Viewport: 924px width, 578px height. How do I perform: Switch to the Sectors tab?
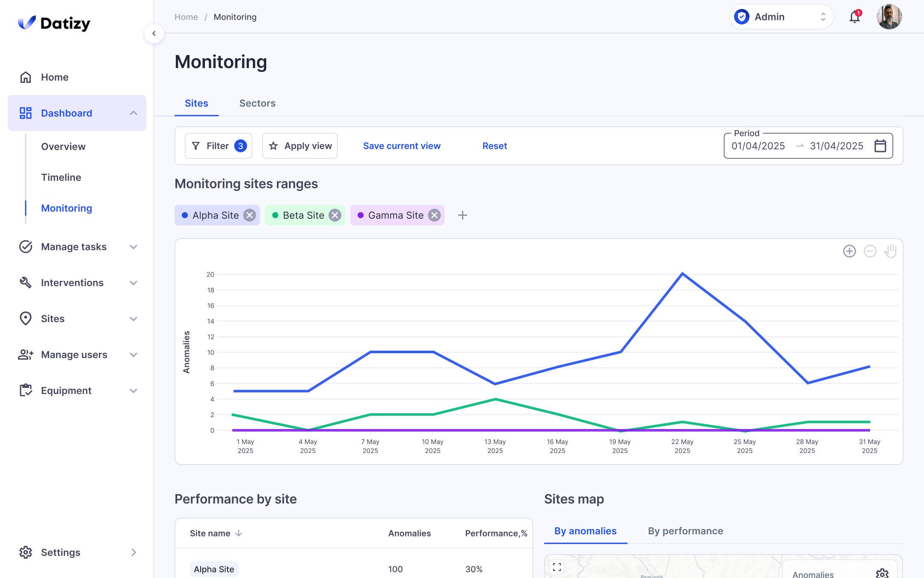click(x=257, y=103)
